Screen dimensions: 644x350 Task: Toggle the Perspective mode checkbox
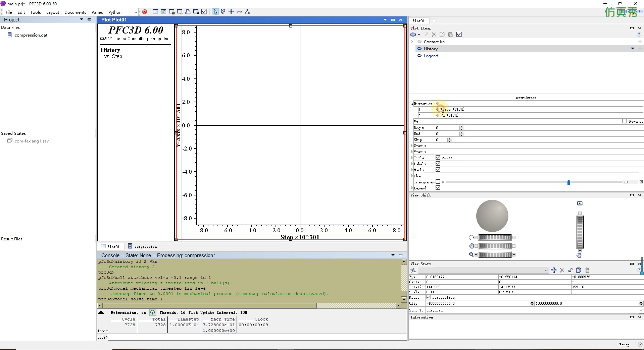pos(429,297)
